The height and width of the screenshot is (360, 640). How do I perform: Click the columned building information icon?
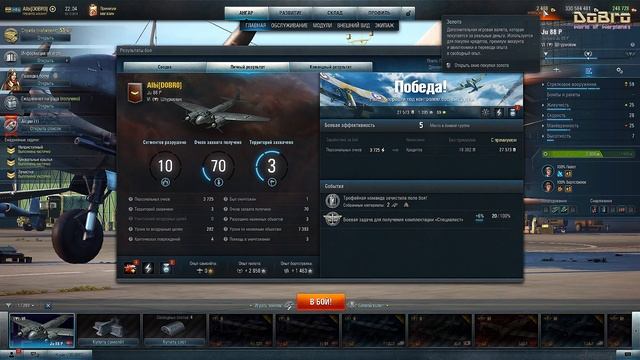point(11,57)
